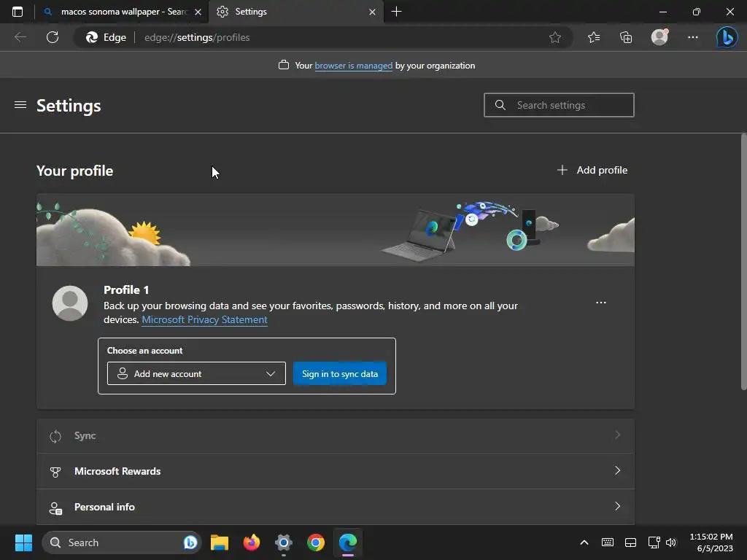The image size is (747, 560).
Task: Add this page to favorites star
Action: click(x=554, y=37)
